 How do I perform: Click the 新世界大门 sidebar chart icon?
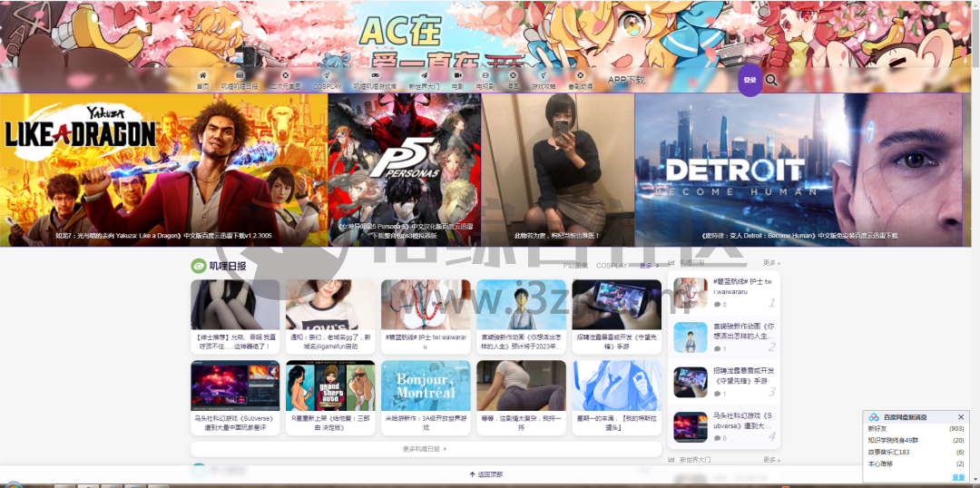click(671, 460)
